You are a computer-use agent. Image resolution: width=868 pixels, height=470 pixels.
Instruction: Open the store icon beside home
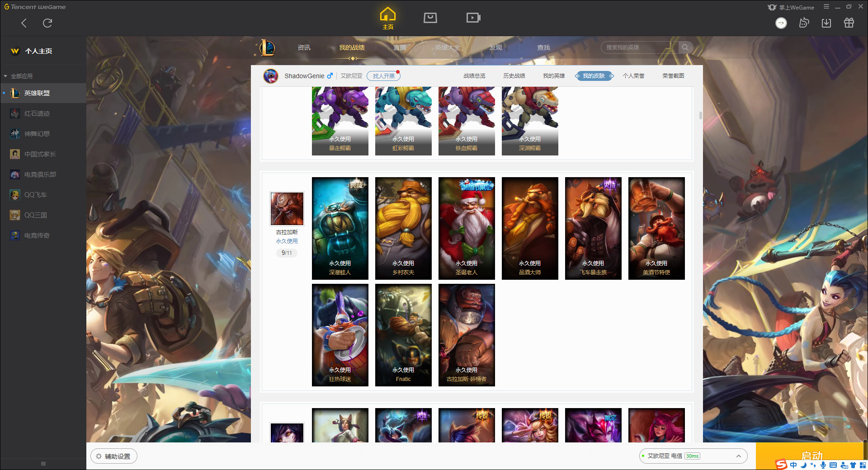[x=430, y=18]
